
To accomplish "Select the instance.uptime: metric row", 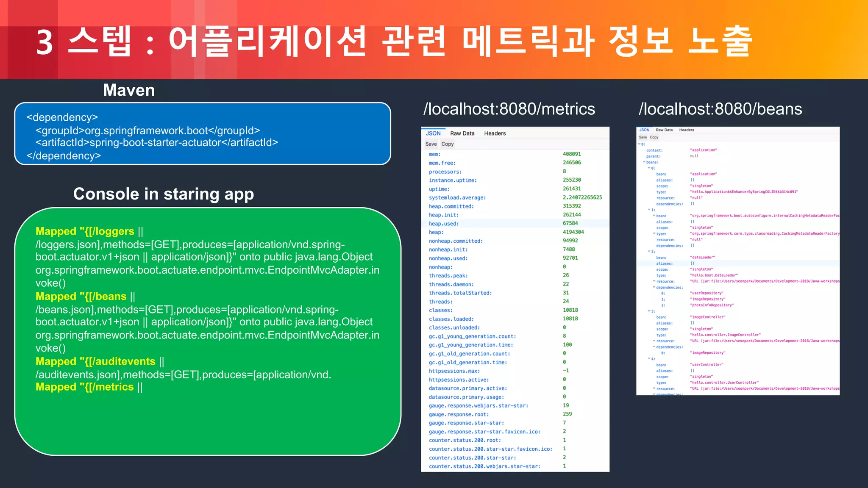I will (x=515, y=180).
